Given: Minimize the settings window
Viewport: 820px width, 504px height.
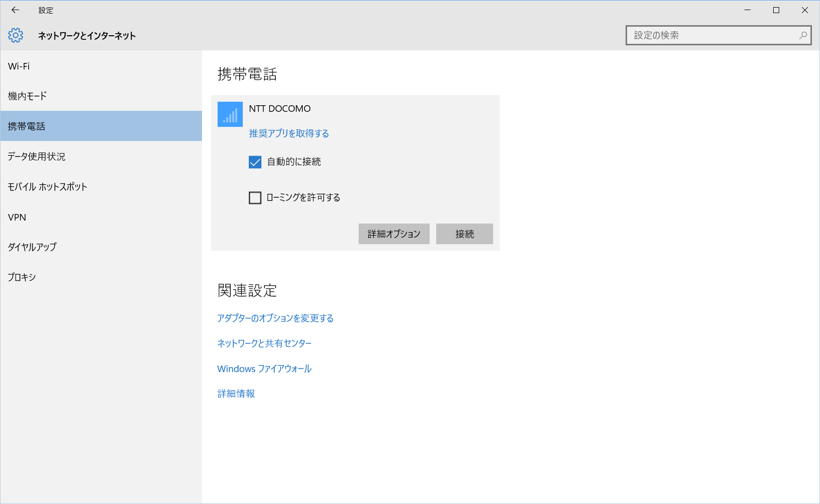Looking at the screenshot, I should (x=747, y=10).
